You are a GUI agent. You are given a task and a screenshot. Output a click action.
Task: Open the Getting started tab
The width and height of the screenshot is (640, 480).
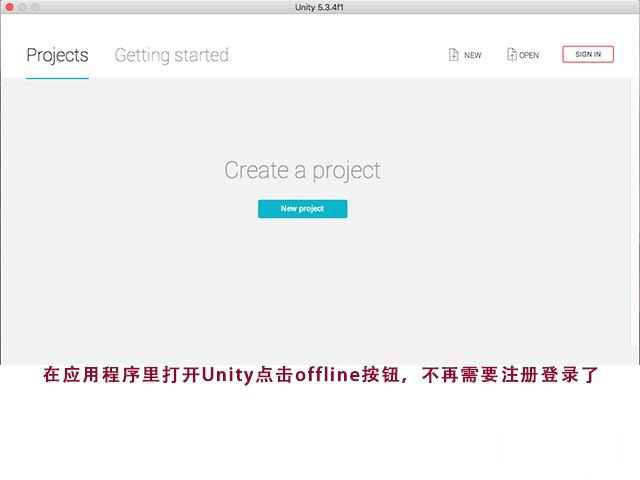point(171,56)
